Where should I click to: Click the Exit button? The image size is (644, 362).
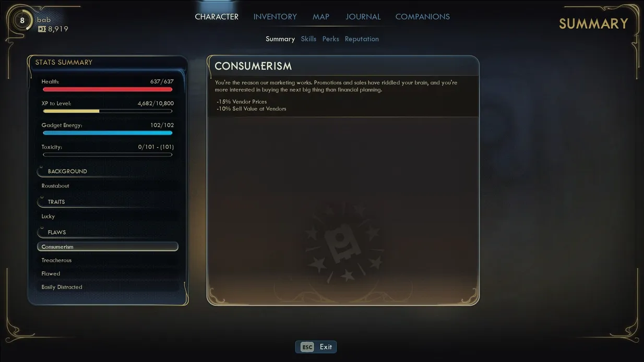click(316, 347)
